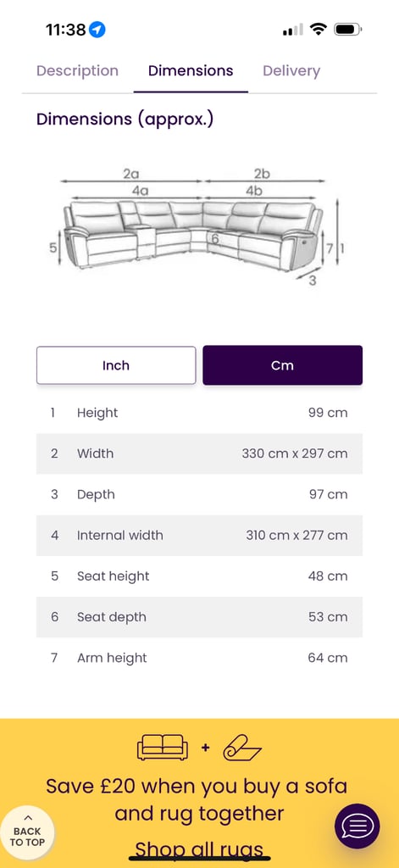Screen dimensions: 399x868
Task: Tap the sofa icon in the banner
Action: click(162, 748)
